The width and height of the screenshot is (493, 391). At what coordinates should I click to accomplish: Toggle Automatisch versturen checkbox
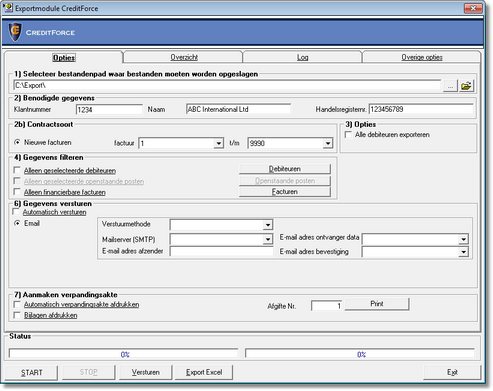pos(16,212)
